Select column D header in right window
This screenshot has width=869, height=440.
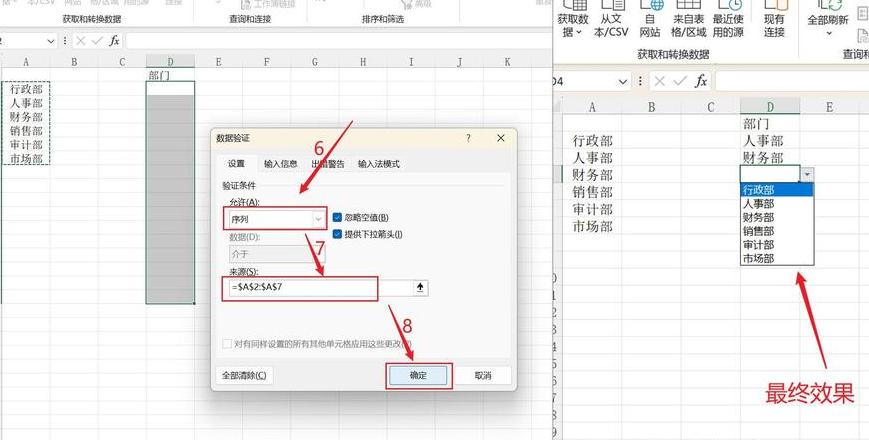[770, 106]
